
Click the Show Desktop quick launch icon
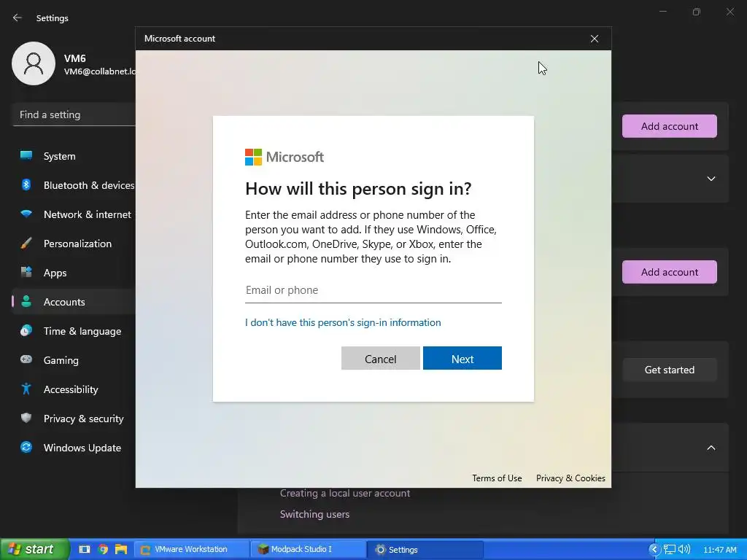[x=85, y=549]
